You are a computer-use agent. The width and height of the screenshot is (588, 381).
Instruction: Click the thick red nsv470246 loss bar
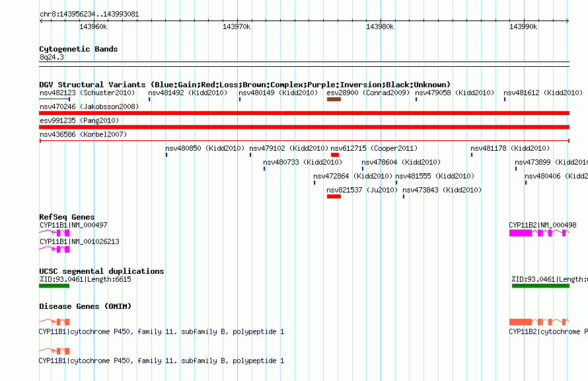pyautogui.click(x=304, y=113)
